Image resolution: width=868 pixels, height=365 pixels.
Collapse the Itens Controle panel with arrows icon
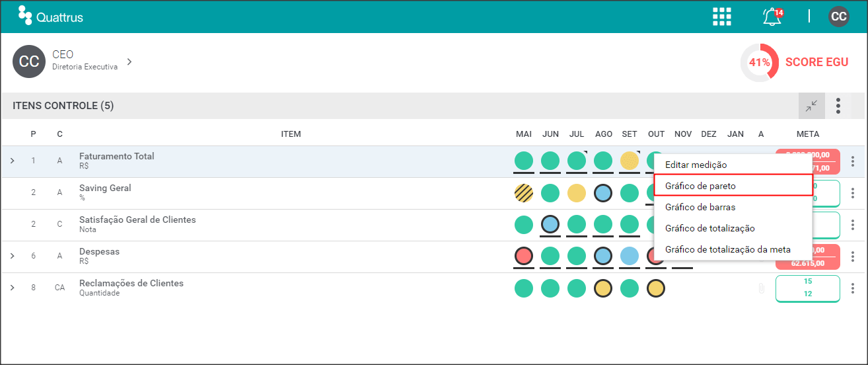812,106
